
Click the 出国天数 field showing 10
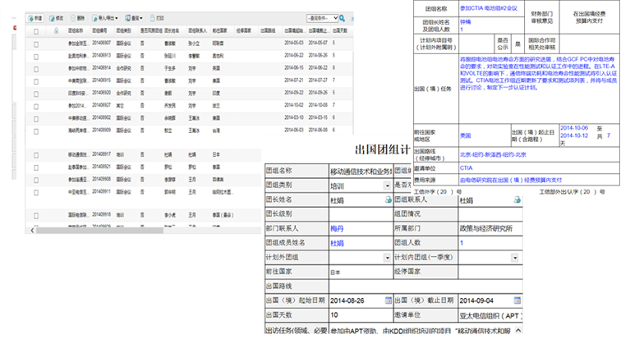361,315
